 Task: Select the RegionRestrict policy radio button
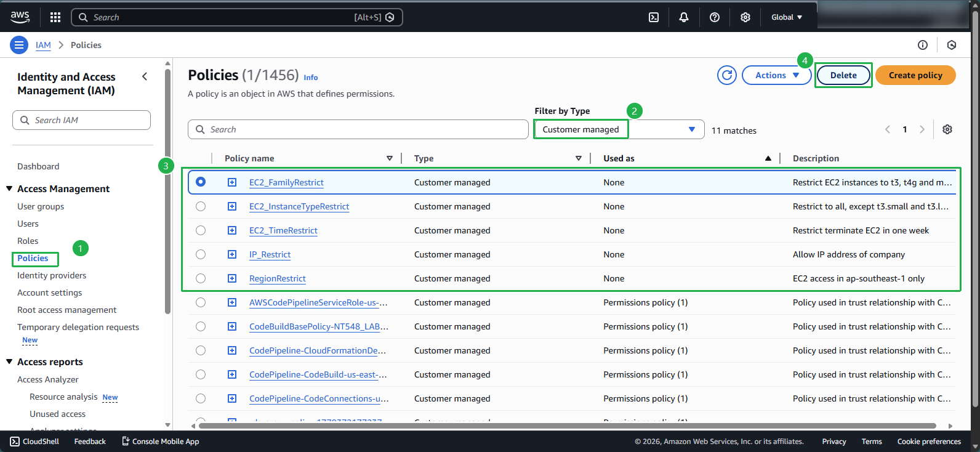pos(201,278)
